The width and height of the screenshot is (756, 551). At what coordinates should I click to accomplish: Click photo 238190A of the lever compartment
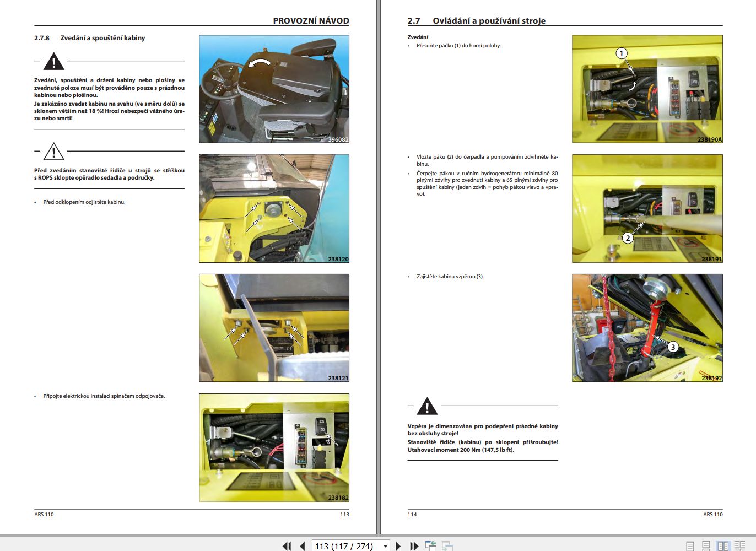(648, 90)
